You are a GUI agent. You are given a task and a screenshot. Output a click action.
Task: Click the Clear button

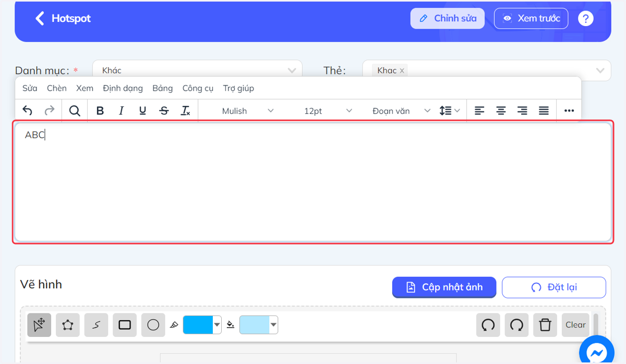(575, 325)
